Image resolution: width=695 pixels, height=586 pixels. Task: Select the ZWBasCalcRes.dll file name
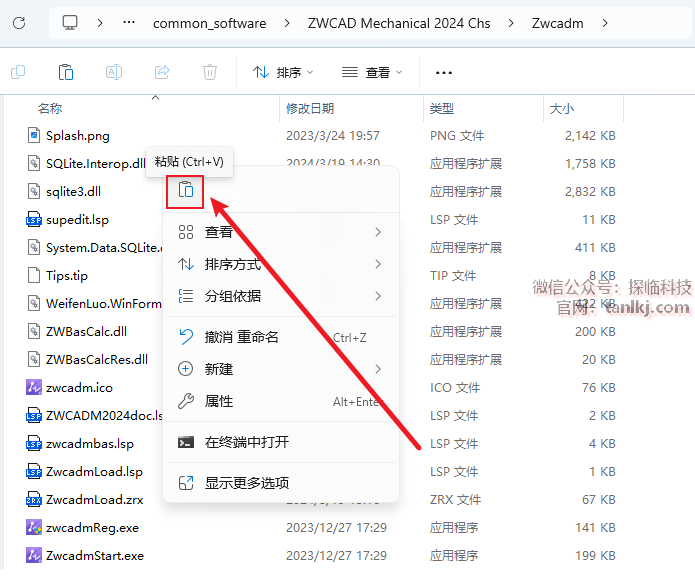(97, 359)
